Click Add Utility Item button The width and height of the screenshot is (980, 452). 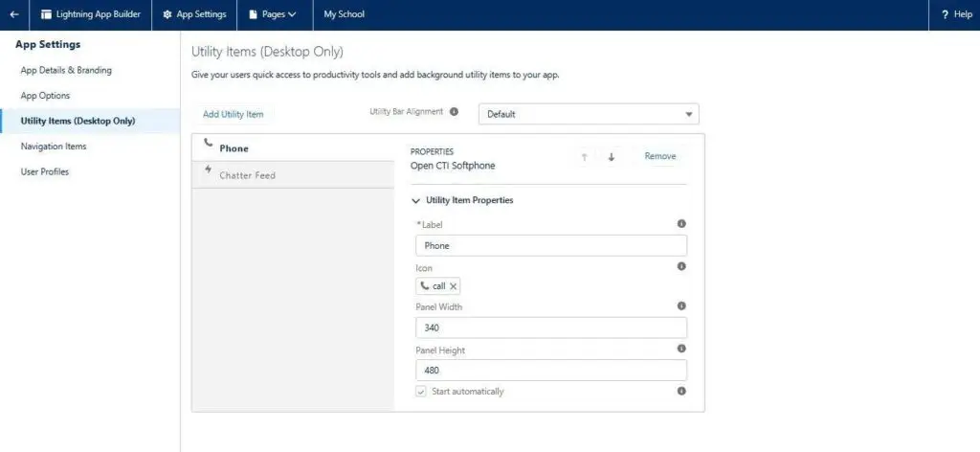[x=233, y=114]
